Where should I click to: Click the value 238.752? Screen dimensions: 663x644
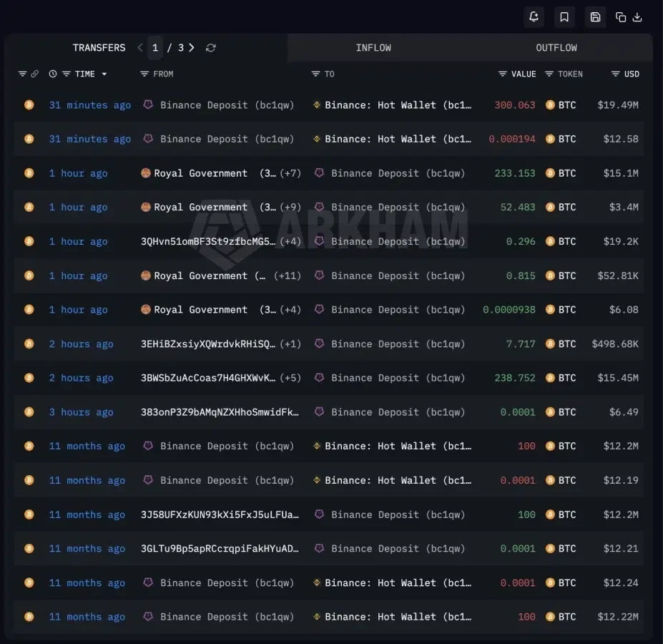(x=514, y=378)
